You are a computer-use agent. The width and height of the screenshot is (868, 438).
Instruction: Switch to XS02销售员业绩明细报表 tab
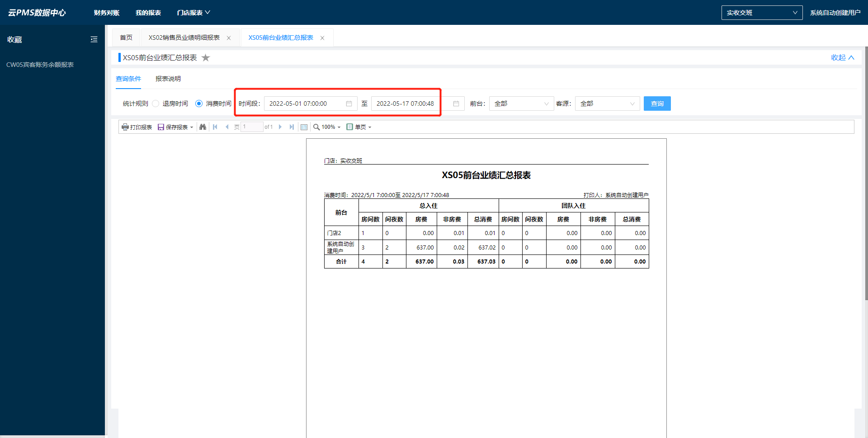pyautogui.click(x=184, y=38)
